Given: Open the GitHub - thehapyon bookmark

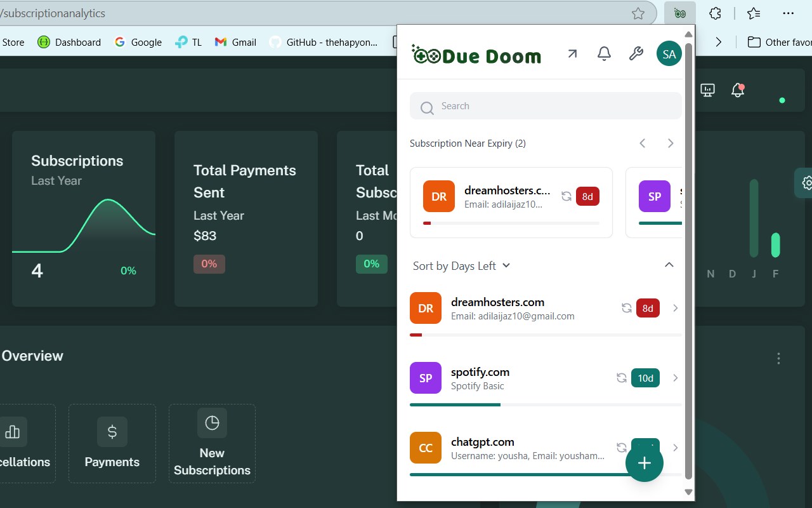Looking at the screenshot, I should pos(324,42).
